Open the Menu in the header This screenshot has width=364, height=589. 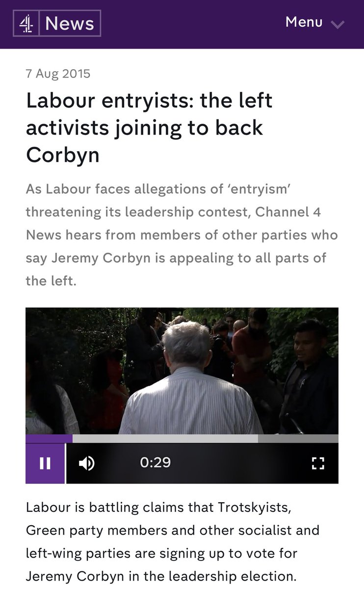tap(315, 23)
